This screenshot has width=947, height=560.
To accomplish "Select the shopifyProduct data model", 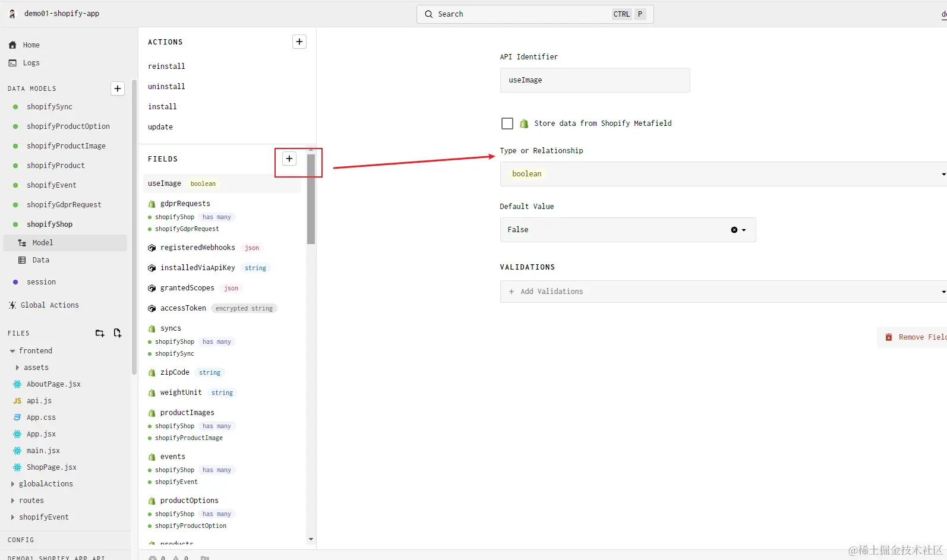I will tap(56, 166).
